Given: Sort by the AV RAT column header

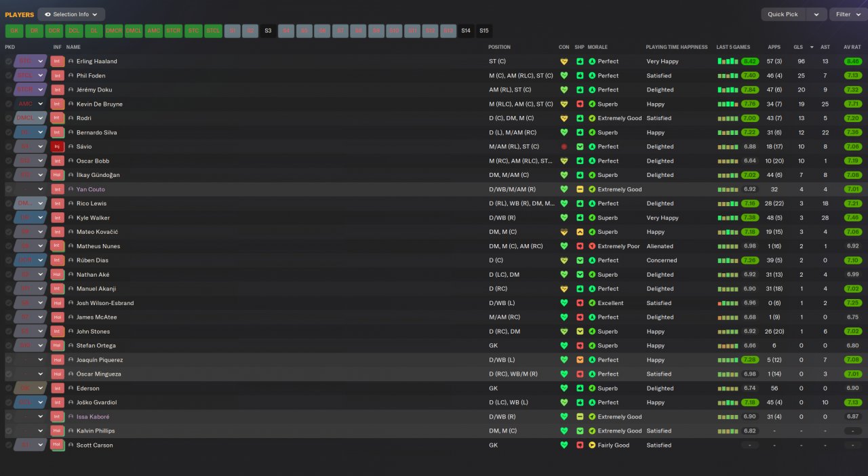Looking at the screenshot, I should (x=852, y=47).
